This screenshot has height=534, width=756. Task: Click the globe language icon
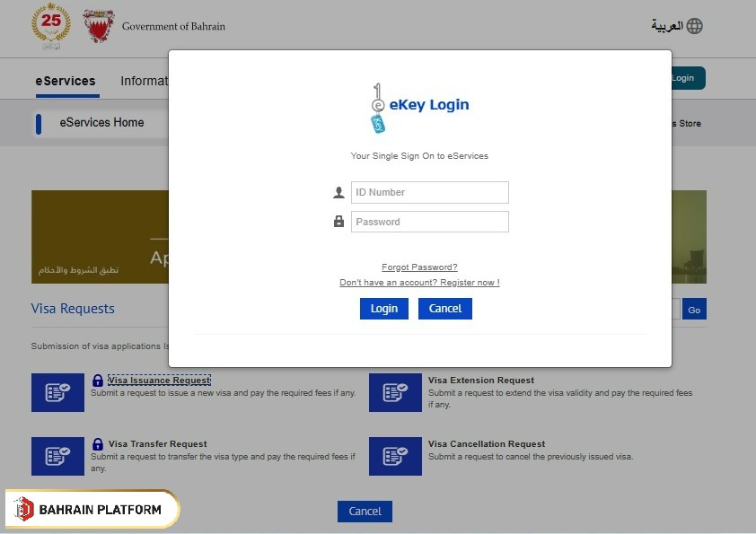pos(694,26)
